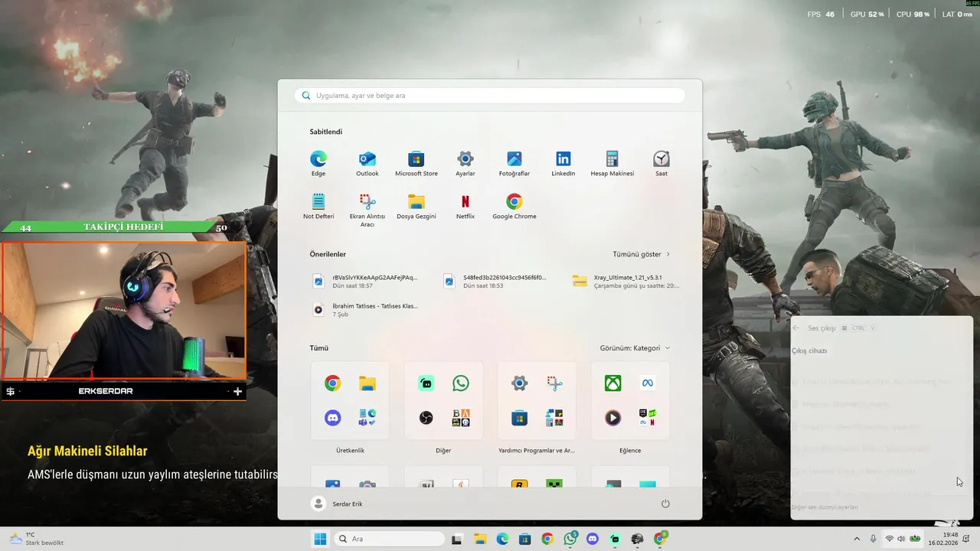This screenshot has height=551, width=980.
Task: Expand Yardımcı Programlar folder's extra apps cluster
Action: point(554,418)
